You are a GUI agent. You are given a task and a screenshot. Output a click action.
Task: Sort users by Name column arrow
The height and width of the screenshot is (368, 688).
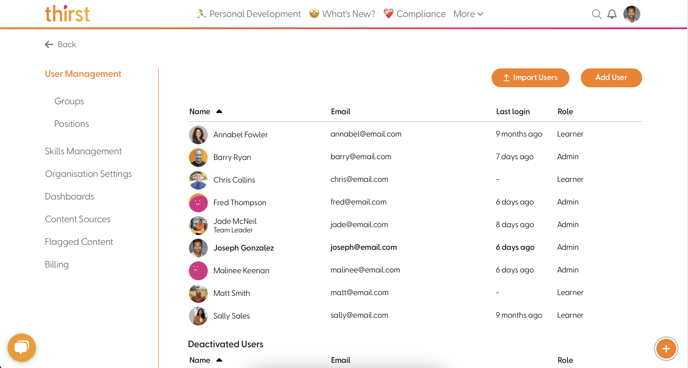(x=219, y=111)
